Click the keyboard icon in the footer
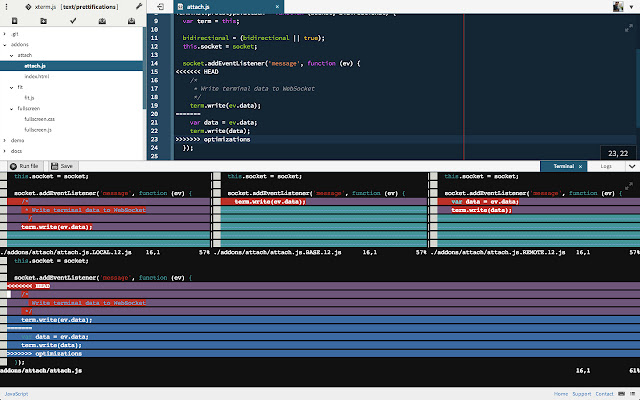This screenshot has height=400, width=640. 621,394
